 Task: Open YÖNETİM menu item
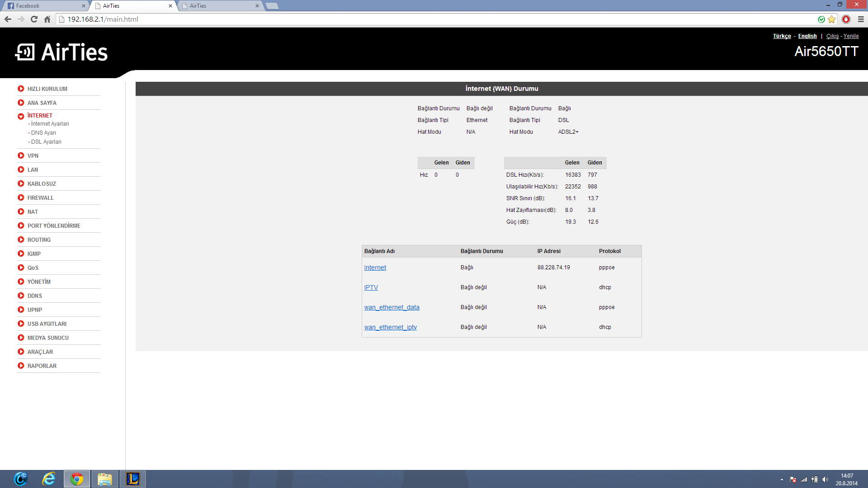tap(39, 282)
